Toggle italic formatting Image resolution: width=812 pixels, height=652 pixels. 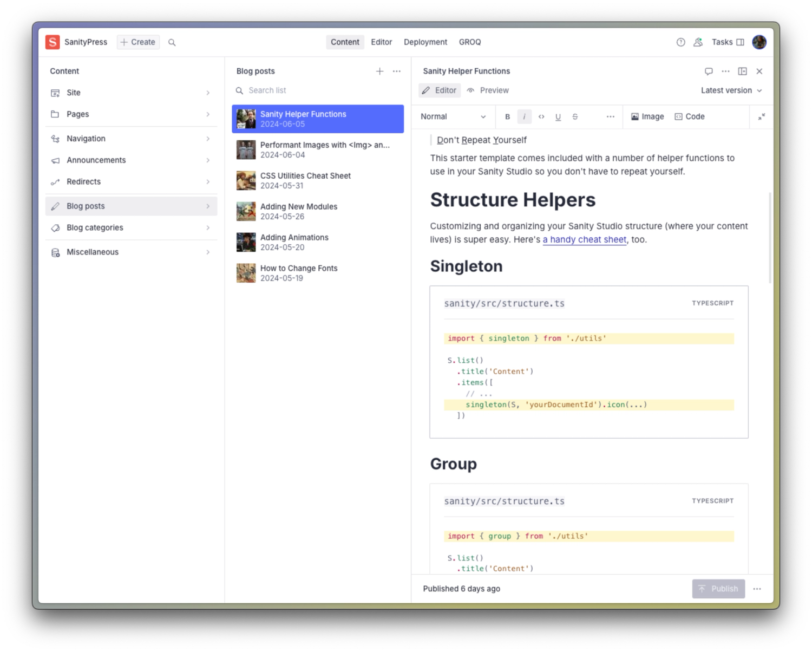pos(524,116)
